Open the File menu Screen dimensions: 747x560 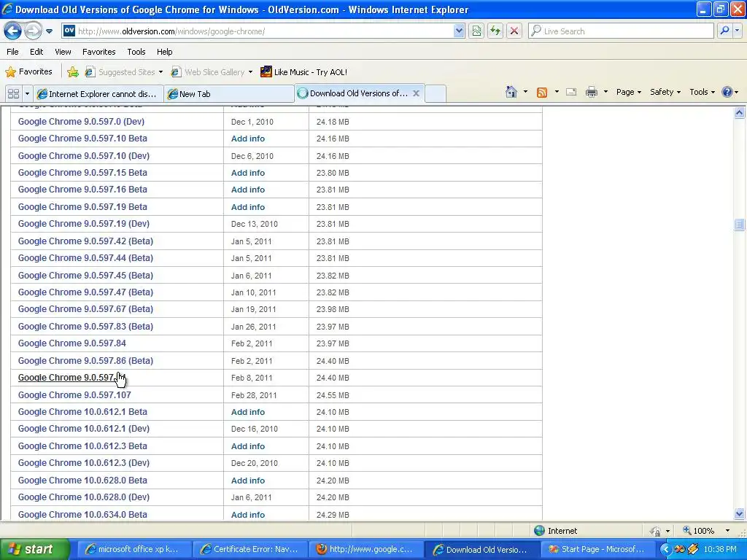(x=13, y=52)
